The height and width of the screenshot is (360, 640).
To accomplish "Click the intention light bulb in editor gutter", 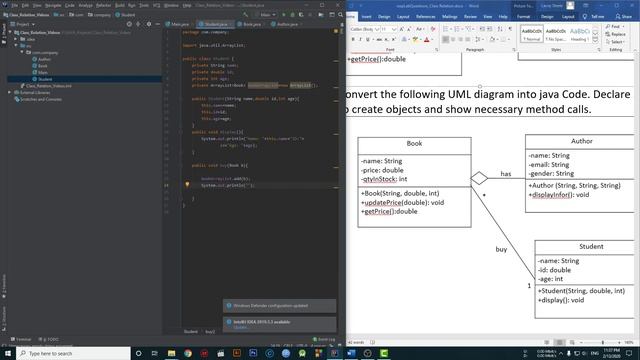I will tap(187, 184).
